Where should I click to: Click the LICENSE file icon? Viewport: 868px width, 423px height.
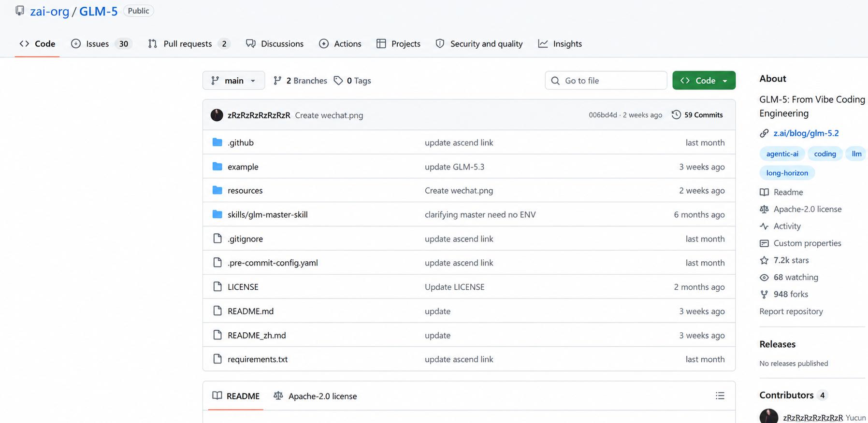click(217, 286)
